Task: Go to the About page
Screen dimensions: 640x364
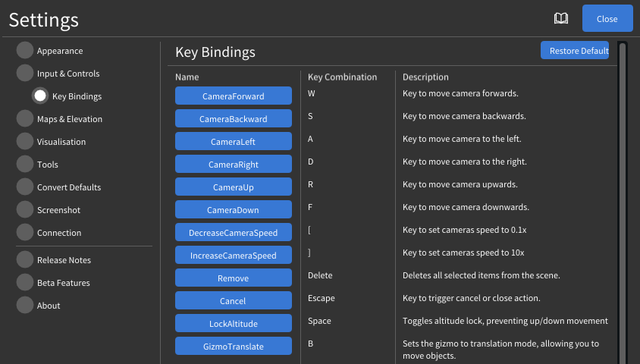Action: pyautogui.click(x=49, y=306)
